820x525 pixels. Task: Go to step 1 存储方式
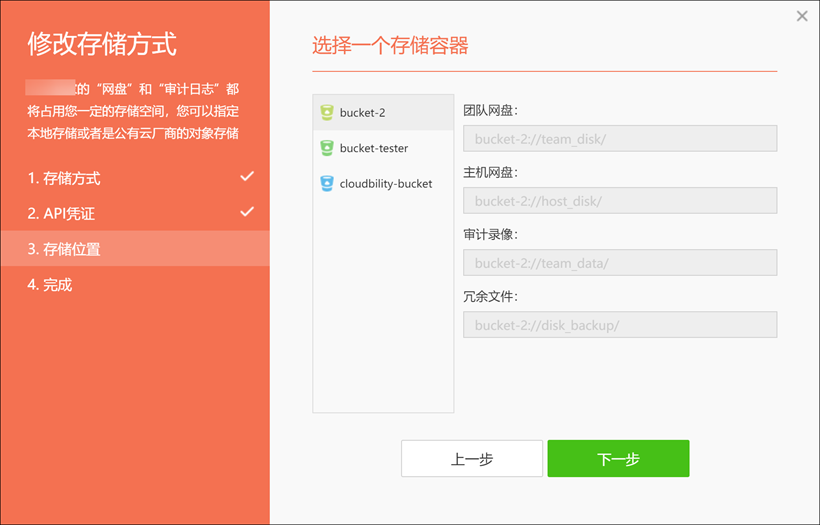[x=64, y=179]
